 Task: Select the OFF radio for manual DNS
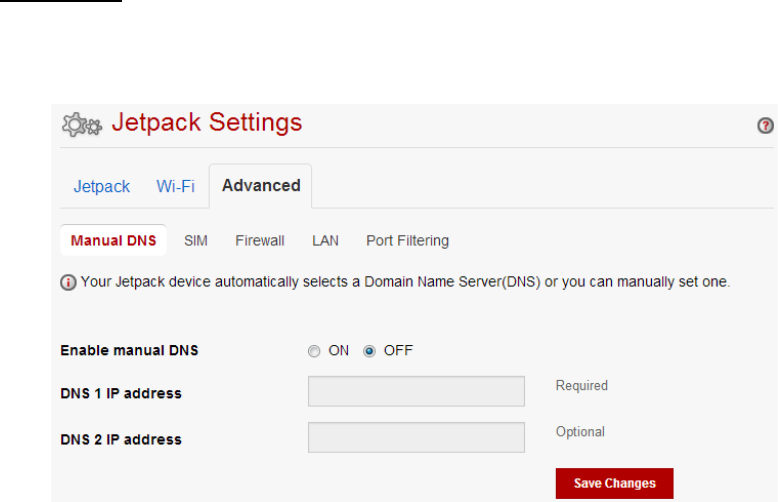tap(369, 351)
